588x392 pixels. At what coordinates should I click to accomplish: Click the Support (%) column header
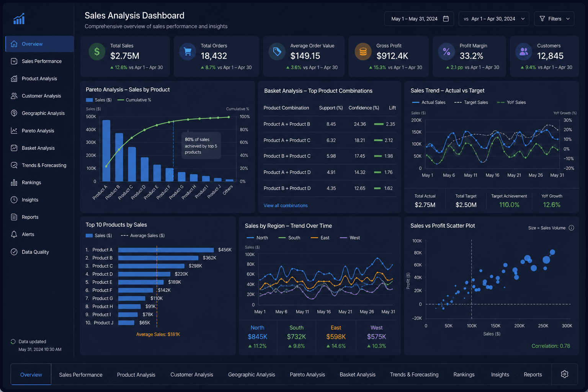pyautogui.click(x=331, y=108)
